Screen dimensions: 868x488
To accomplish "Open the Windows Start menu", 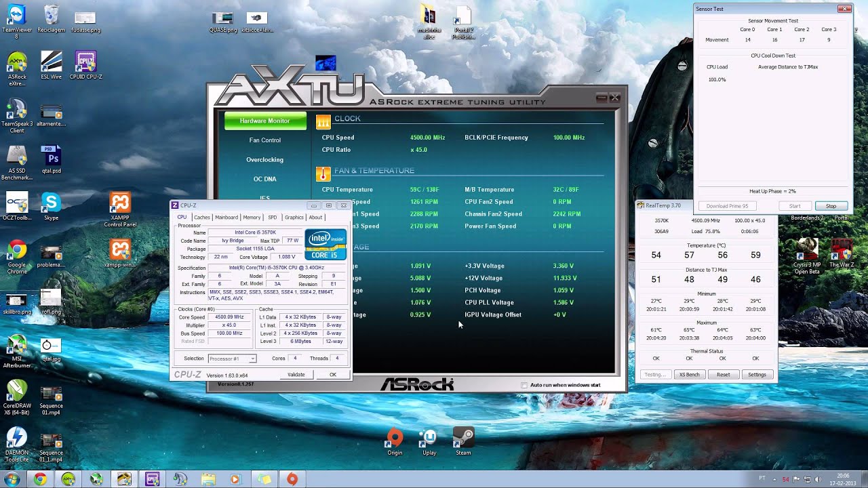I will (x=12, y=479).
